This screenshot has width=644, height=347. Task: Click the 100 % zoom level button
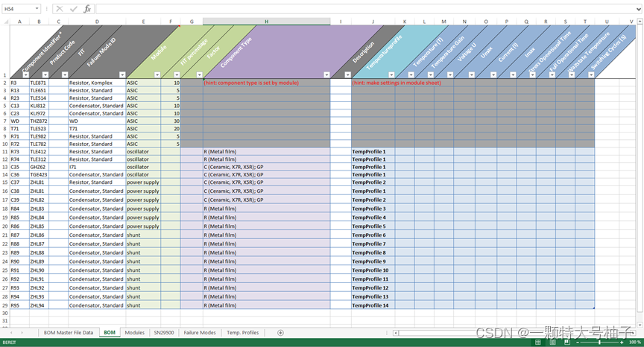coord(634,342)
